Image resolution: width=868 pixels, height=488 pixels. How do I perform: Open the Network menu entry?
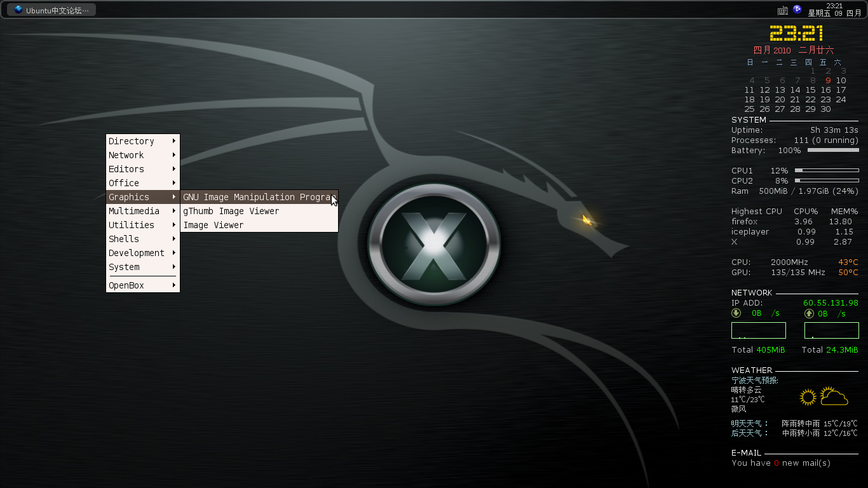143,155
